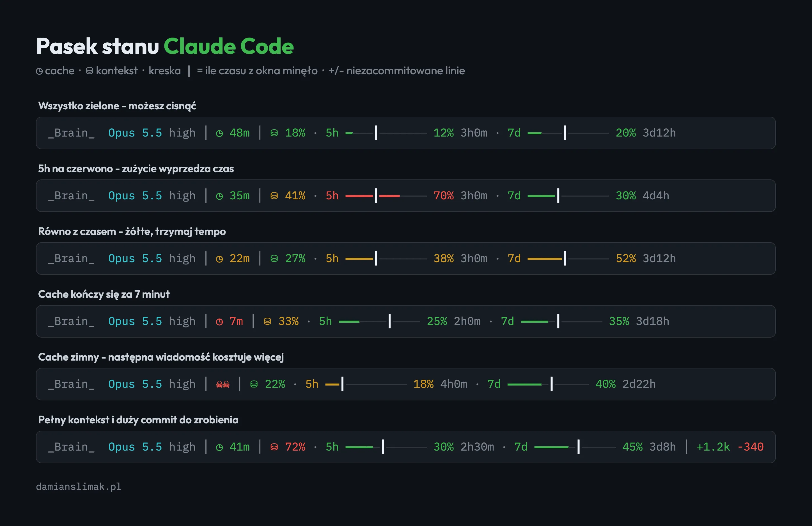This screenshot has width=812, height=526.
Task: Click the kontekst icon in the legend
Action: (90, 71)
